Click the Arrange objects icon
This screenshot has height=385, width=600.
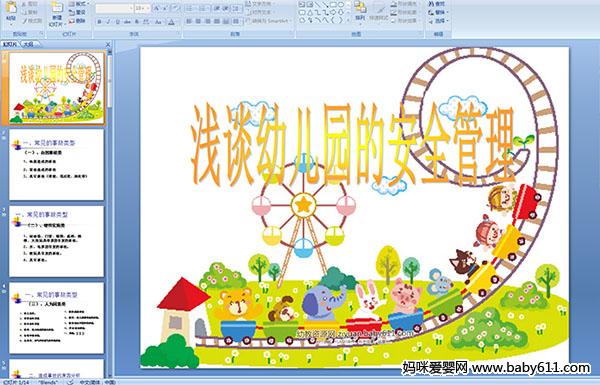[360, 11]
